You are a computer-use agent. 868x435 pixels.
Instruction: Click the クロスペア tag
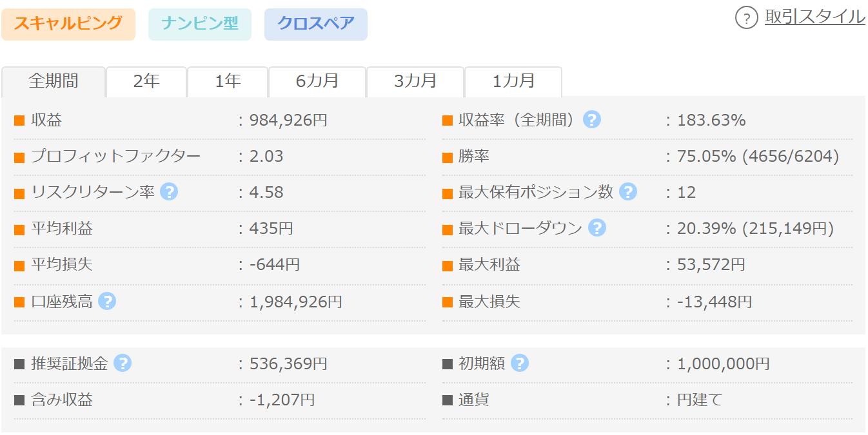316,24
